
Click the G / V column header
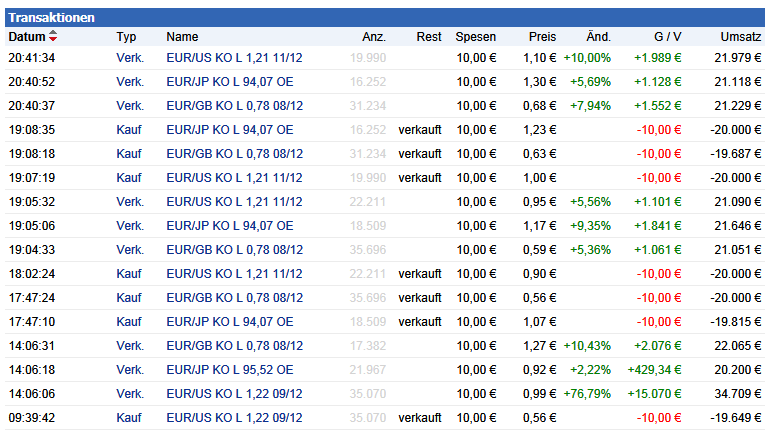click(668, 37)
